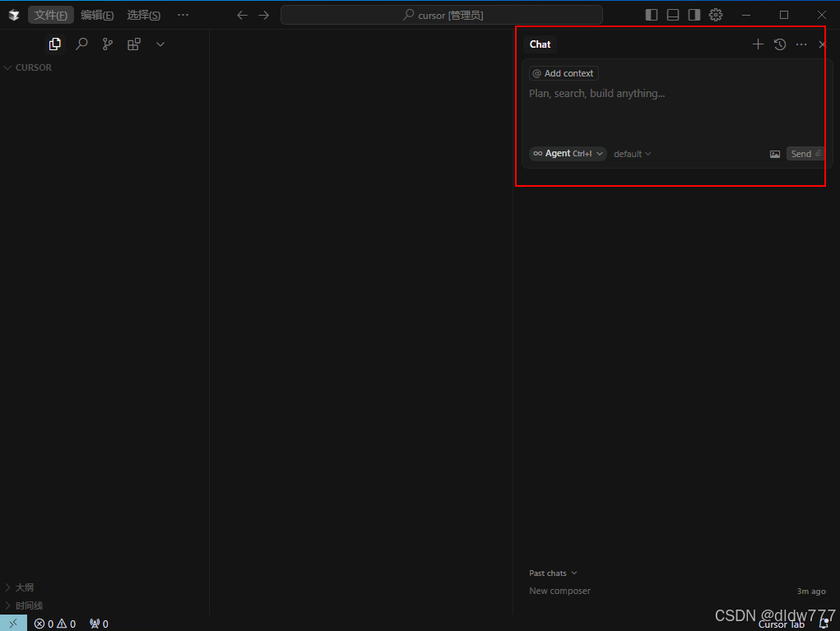Toggle the bottom panel layout
The width and height of the screenshot is (840, 631).
pos(673,15)
